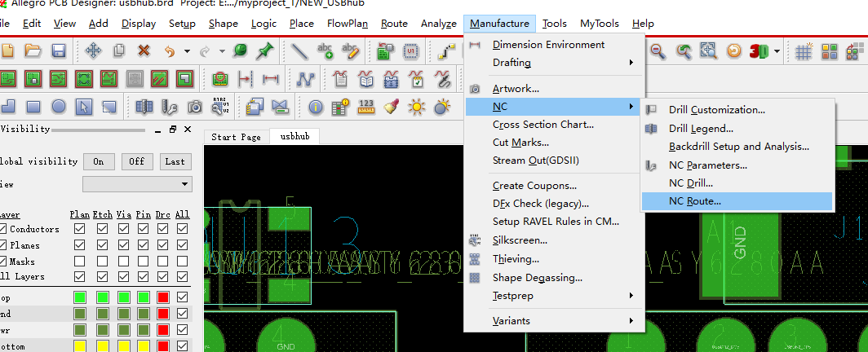868x352 pixels.
Task: Switch to the Start Page tab
Action: [x=236, y=137]
